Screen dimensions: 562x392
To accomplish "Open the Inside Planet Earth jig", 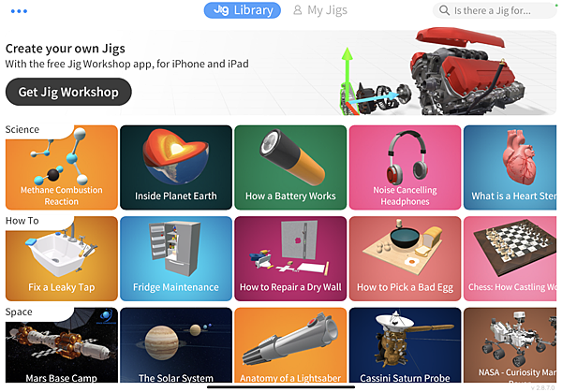I will point(176,167).
